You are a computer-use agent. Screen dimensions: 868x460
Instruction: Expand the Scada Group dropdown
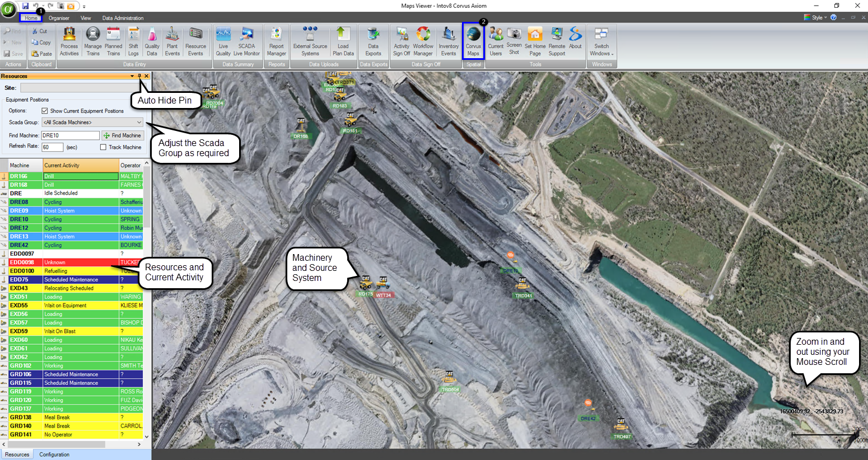tap(139, 122)
